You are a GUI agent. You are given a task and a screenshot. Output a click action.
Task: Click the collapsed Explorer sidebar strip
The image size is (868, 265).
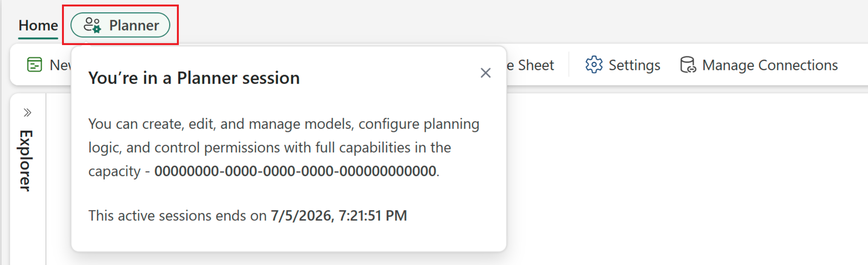28,179
